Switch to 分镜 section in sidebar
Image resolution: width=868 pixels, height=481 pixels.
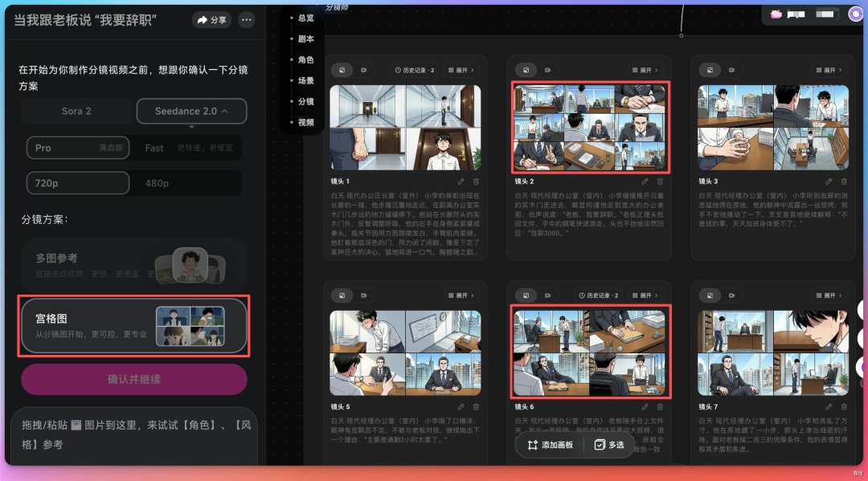[305, 100]
